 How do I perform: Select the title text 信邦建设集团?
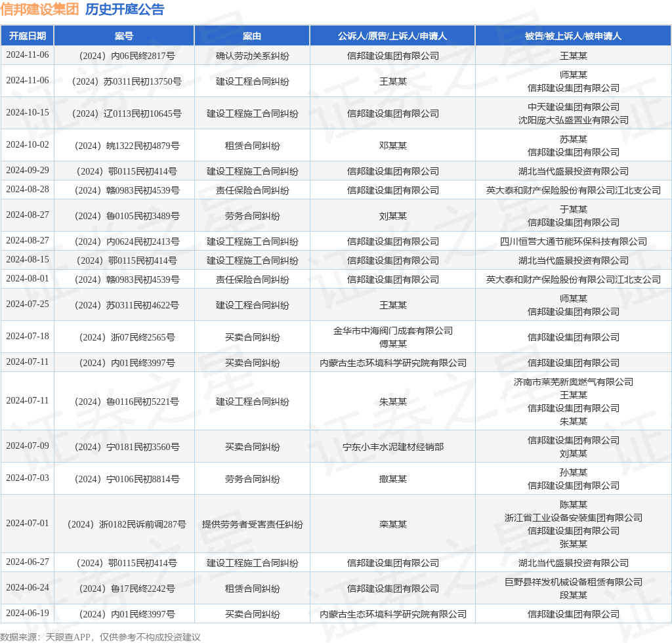point(39,9)
